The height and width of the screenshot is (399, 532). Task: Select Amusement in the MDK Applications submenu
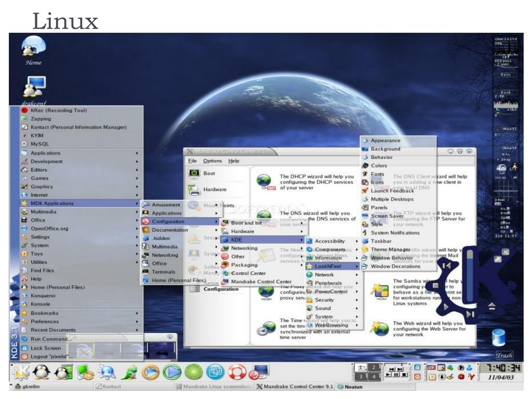point(180,205)
